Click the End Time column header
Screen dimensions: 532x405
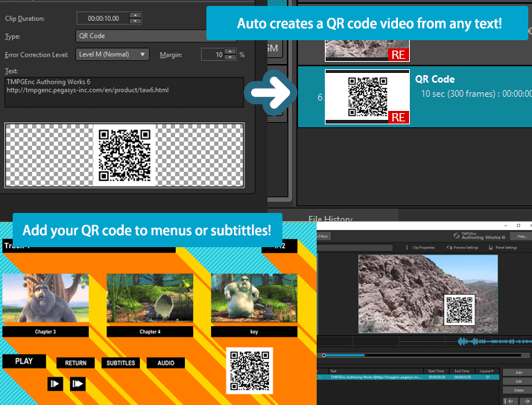click(x=462, y=371)
